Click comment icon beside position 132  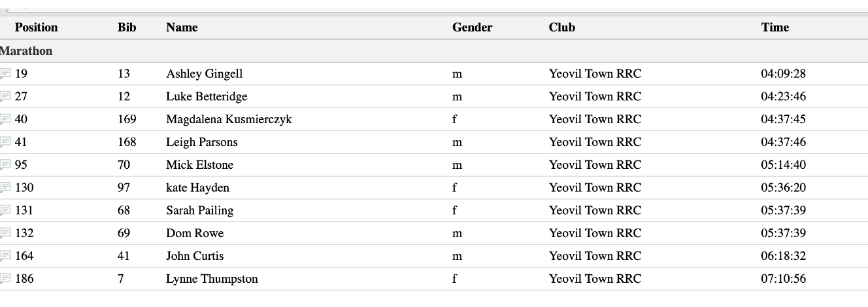[5, 234]
